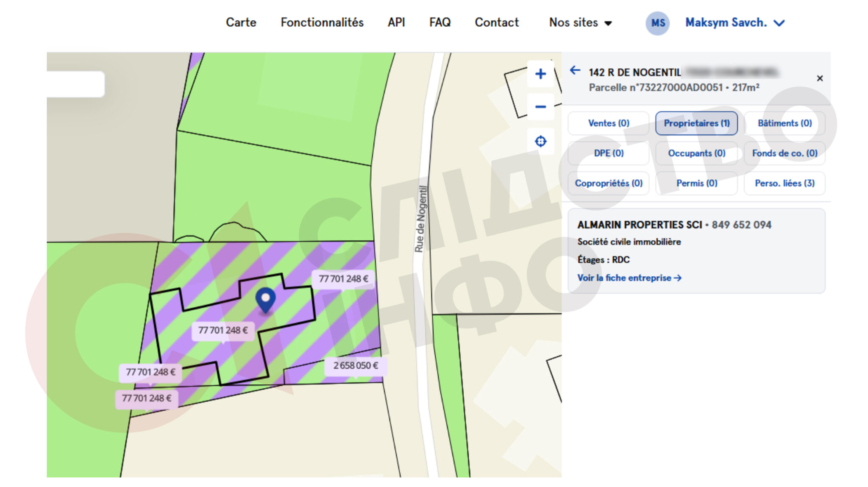The width and height of the screenshot is (868, 487).
Task: Click the MS user avatar circle
Action: [x=657, y=23]
